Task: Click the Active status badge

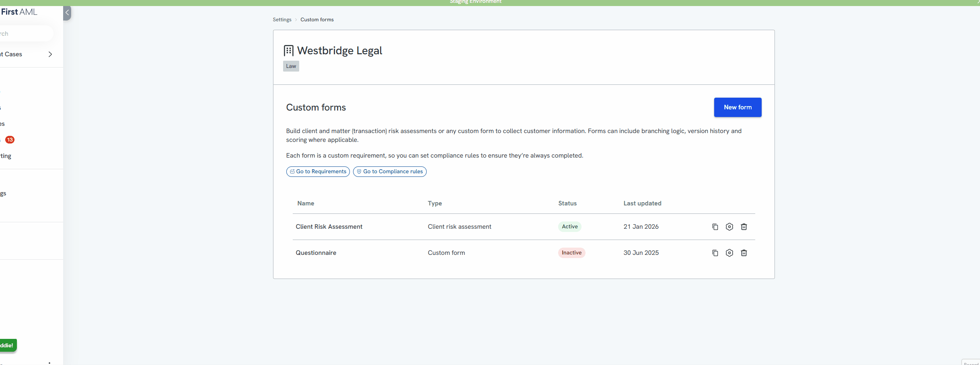Action: coord(570,227)
